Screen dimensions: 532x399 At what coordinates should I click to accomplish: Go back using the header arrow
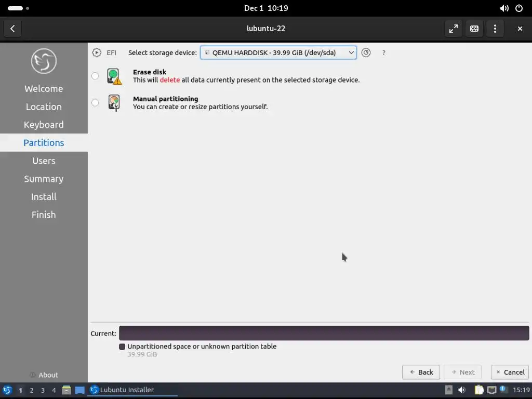click(12, 29)
